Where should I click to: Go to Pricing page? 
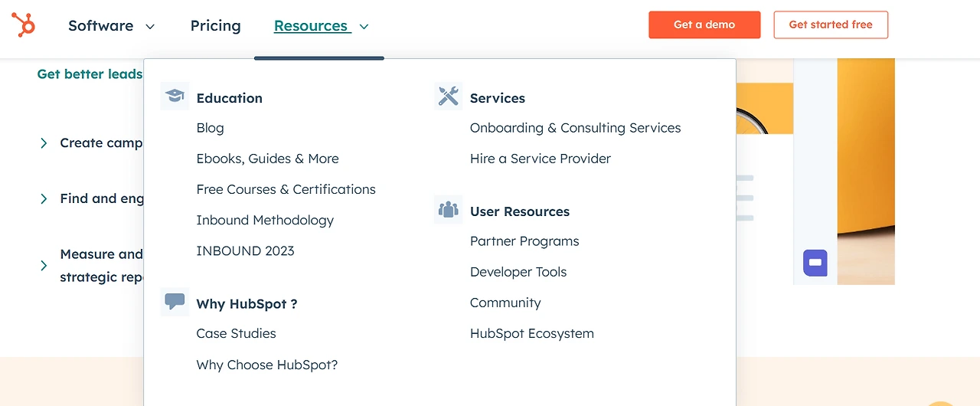coord(215,26)
